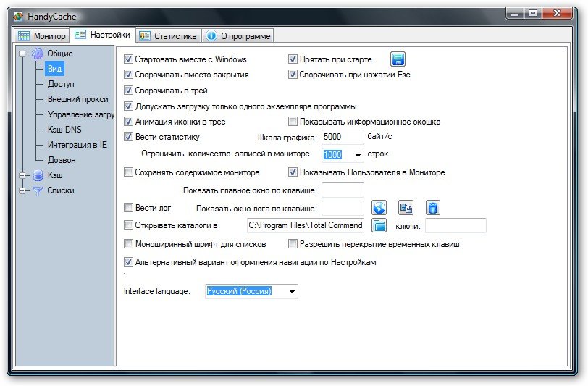Click the copy documents icon beside log field
Viewport: 588px width, 386px height.
[406, 209]
